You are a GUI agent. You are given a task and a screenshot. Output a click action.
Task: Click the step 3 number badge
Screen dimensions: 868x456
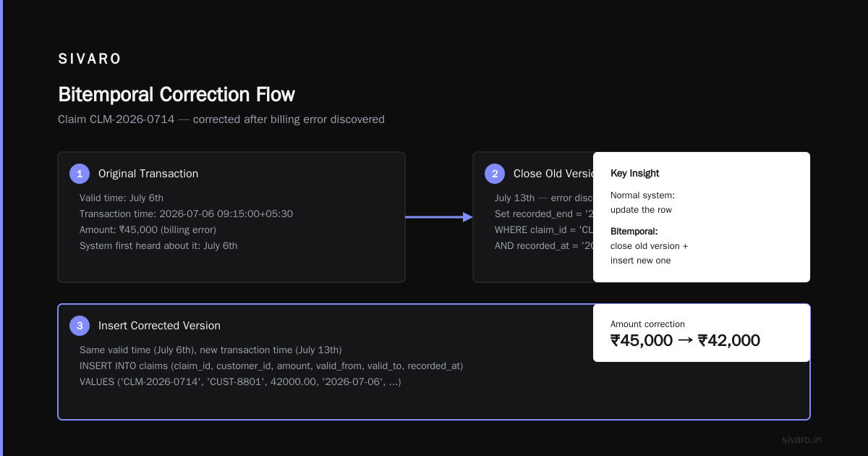click(80, 326)
